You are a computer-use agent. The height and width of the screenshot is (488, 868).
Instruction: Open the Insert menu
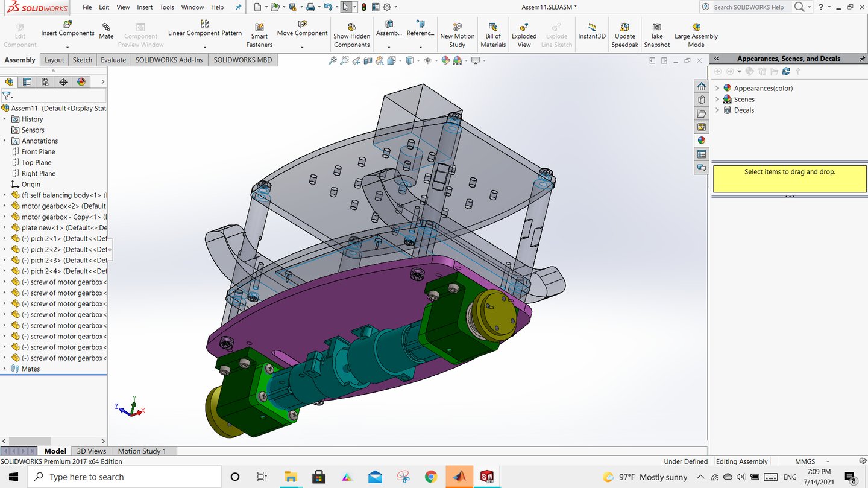pyautogui.click(x=145, y=7)
